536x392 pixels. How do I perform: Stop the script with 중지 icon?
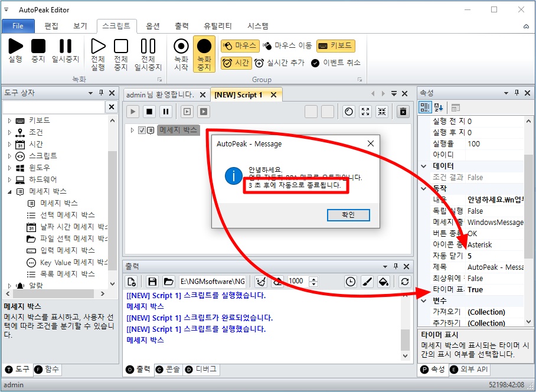point(38,50)
